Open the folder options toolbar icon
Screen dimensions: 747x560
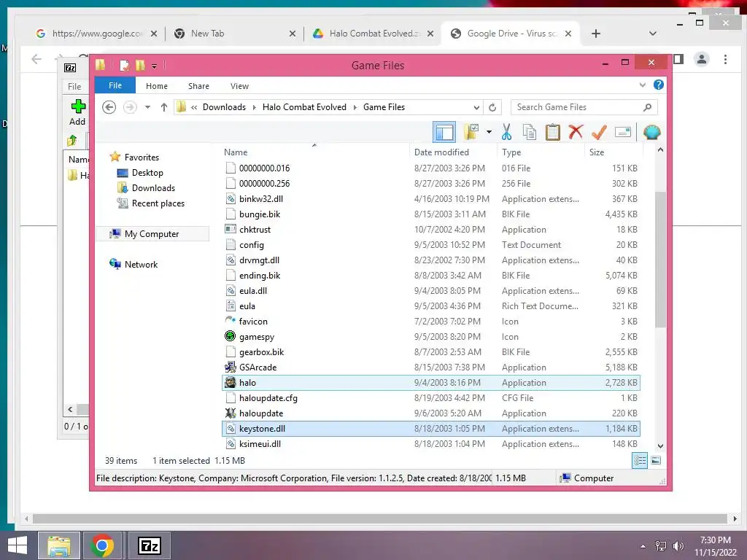[x=472, y=132]
